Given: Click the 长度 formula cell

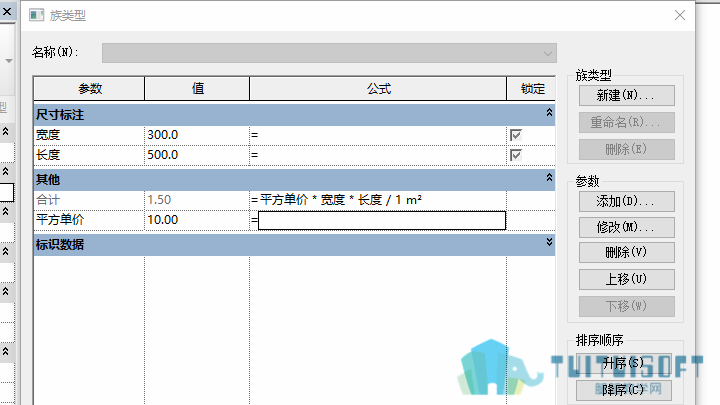Looking at the screenshot, I should [378, 155].
